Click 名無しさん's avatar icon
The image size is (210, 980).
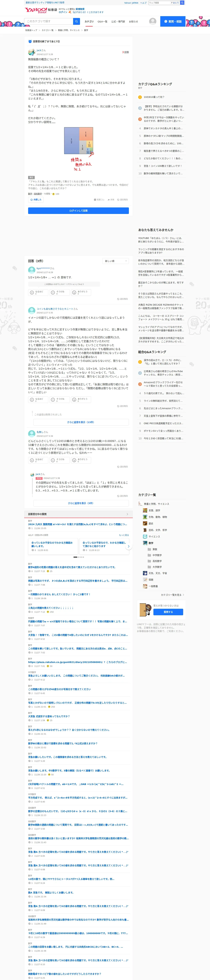tap(32, 434)
